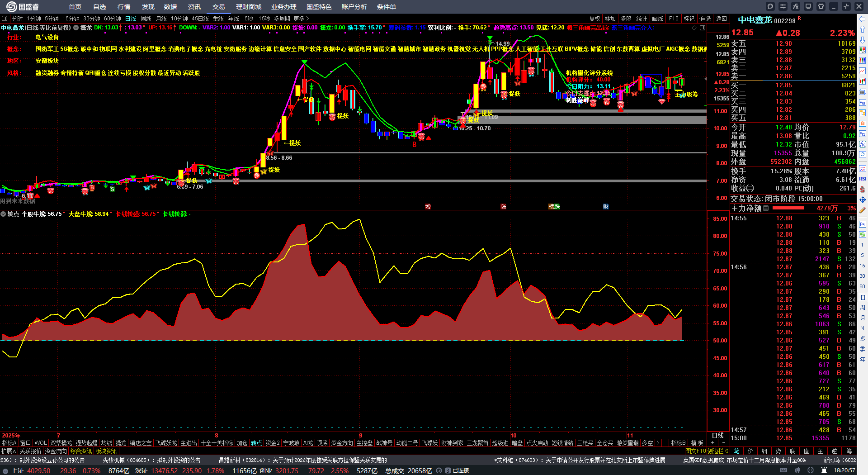Click the display monitor icon in title bar
This screenshot has width=868, height=475.
808,6
